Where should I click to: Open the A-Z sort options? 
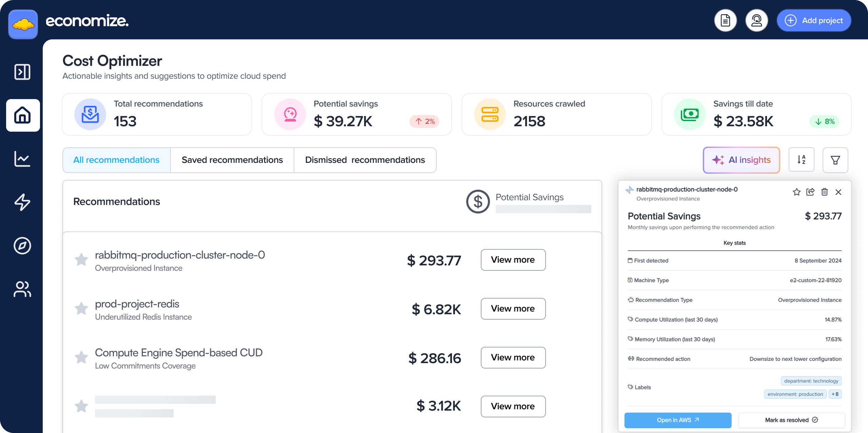pyautogui.click(x=801, y=159)
